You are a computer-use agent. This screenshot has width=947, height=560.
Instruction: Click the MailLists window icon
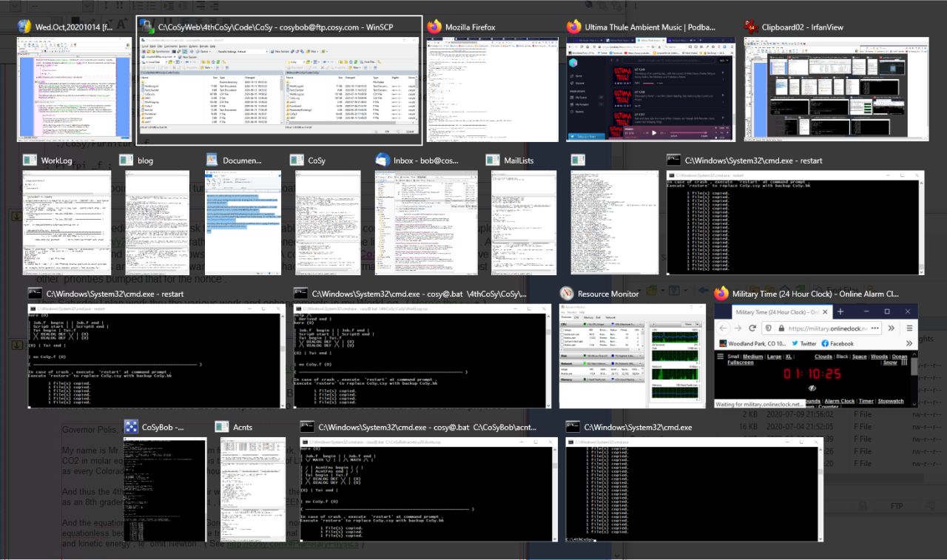click(493, 160)
